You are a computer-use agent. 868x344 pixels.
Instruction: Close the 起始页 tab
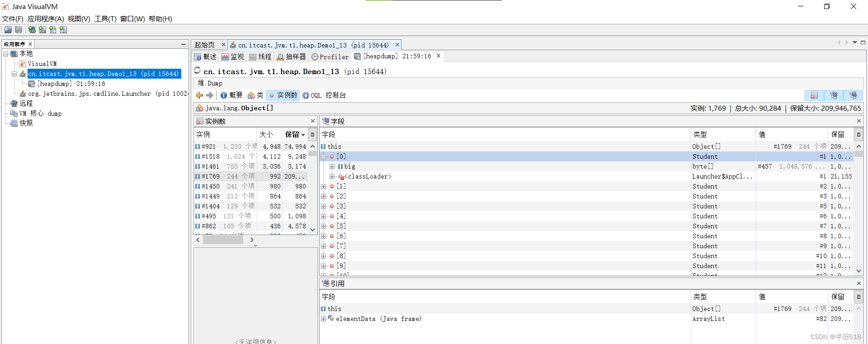click(223, 45)
